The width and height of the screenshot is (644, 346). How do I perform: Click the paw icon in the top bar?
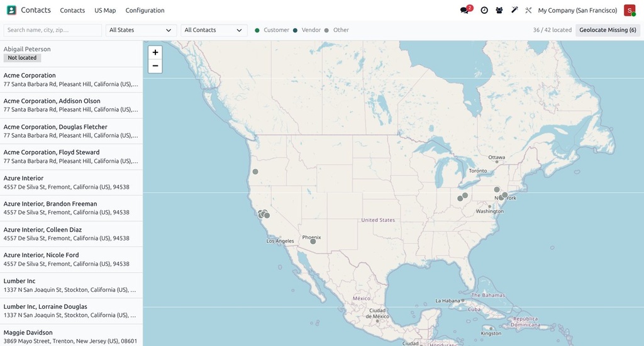tap(499, 10)
